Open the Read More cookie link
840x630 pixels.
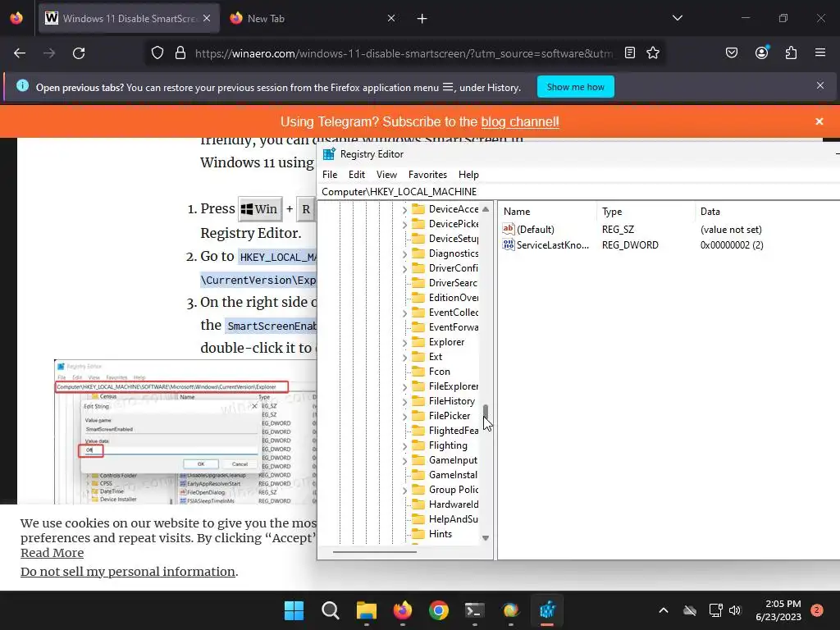(x=52, y=553)
